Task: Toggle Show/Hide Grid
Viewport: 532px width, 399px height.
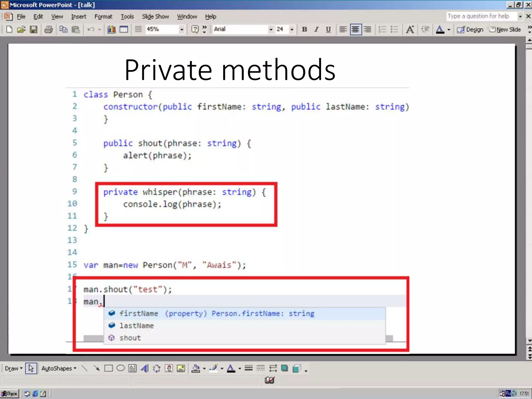Action: (138, 29)
